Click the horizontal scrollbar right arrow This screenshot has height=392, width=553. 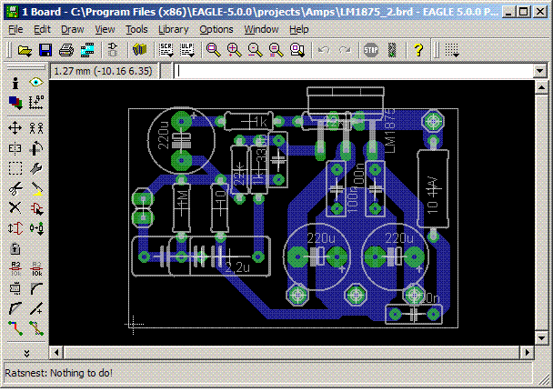(528, 352)
